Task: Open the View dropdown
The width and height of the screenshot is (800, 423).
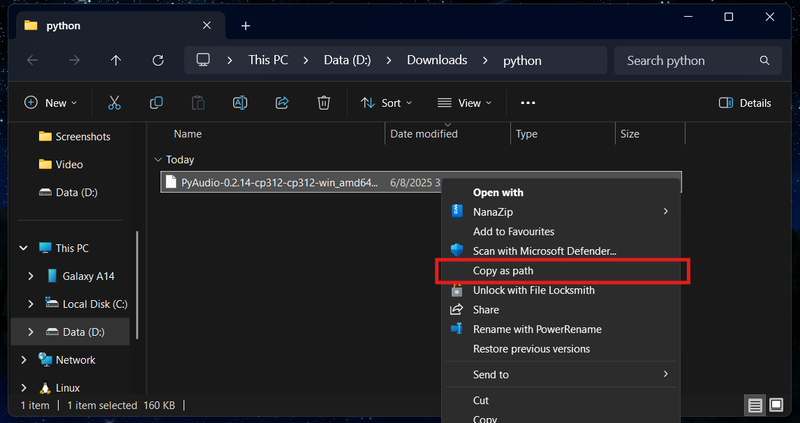Action: pos(464,103)
